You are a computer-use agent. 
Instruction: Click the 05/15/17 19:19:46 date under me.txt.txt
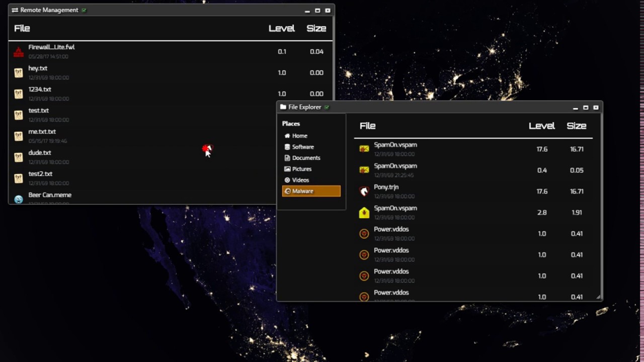pyautogui.click(x=48, y=141)
